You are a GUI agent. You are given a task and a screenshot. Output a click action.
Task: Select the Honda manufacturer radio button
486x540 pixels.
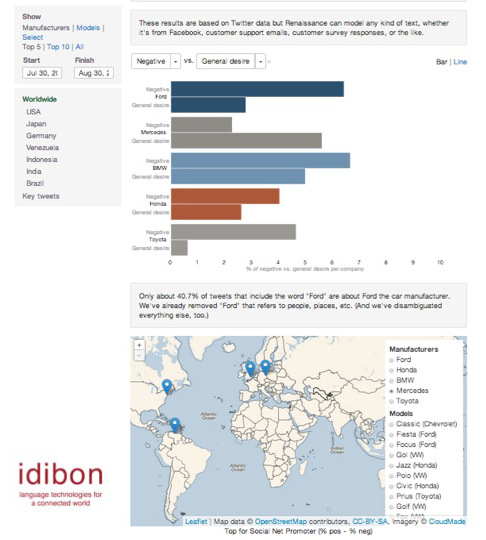tap(391, 371)
